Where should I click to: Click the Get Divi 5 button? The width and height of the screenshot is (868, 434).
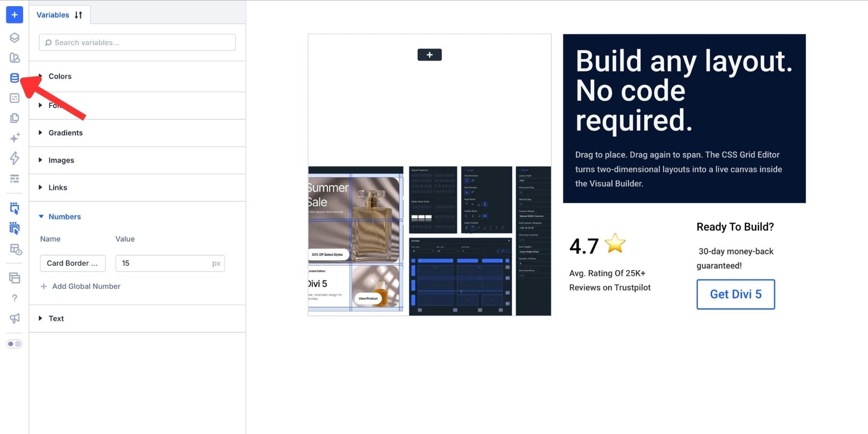point(735,294)
